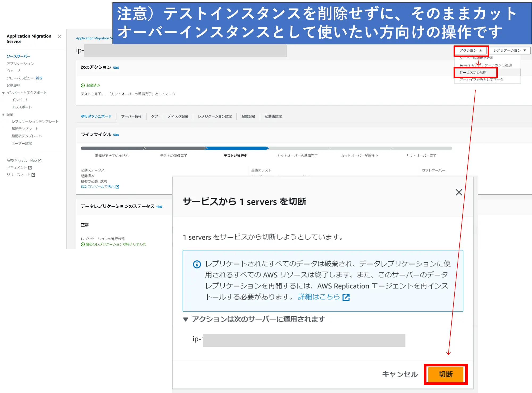Open the ウェーブ sidebar entry
The width and height of the screenshot is (532, 393).
point(14,71)
